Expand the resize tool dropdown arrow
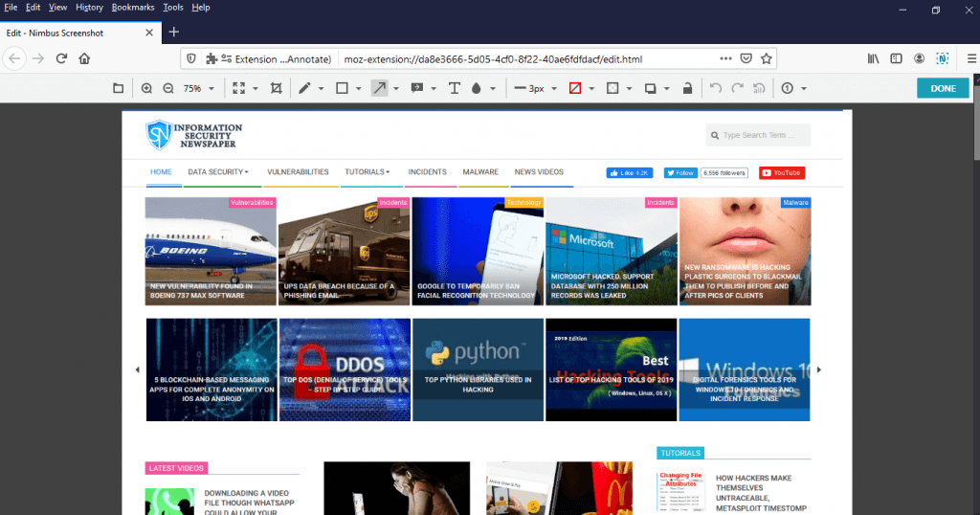This screenshot has height=515, width=980. [x=255, y=89]
